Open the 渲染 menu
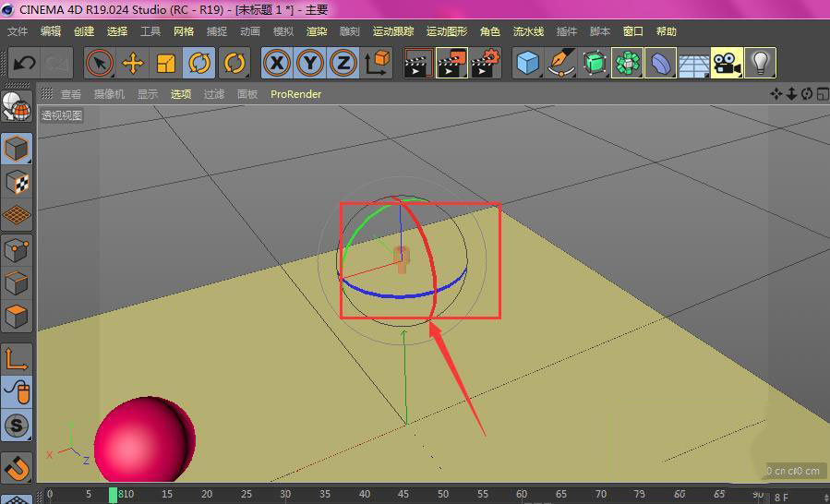The height and width of the screenshot is (504, 830). coord(317,31)
